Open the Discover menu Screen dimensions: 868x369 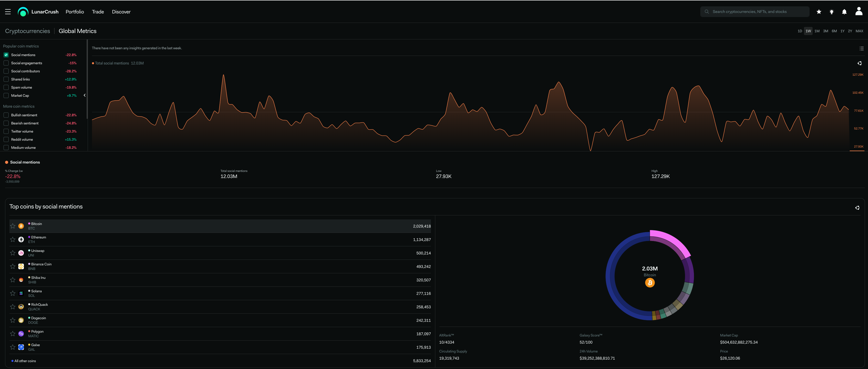click(x=121, y=12)
